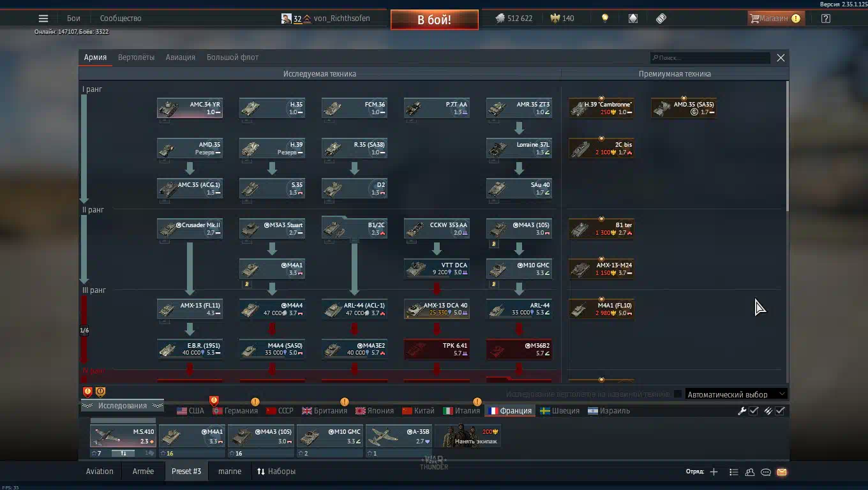Viewport: 868px width, 490px height.
Task: Click the wrench repair icon
Action: pos(742,411)
